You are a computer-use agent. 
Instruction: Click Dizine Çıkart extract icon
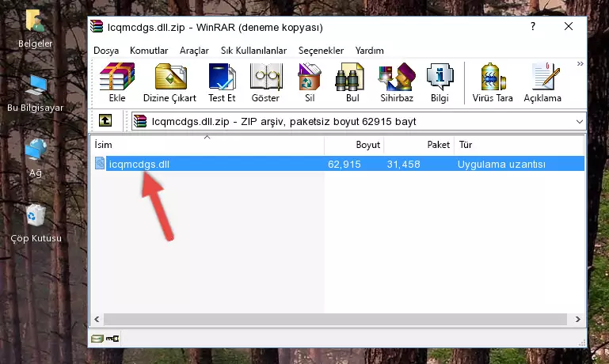tap(169, 82)
